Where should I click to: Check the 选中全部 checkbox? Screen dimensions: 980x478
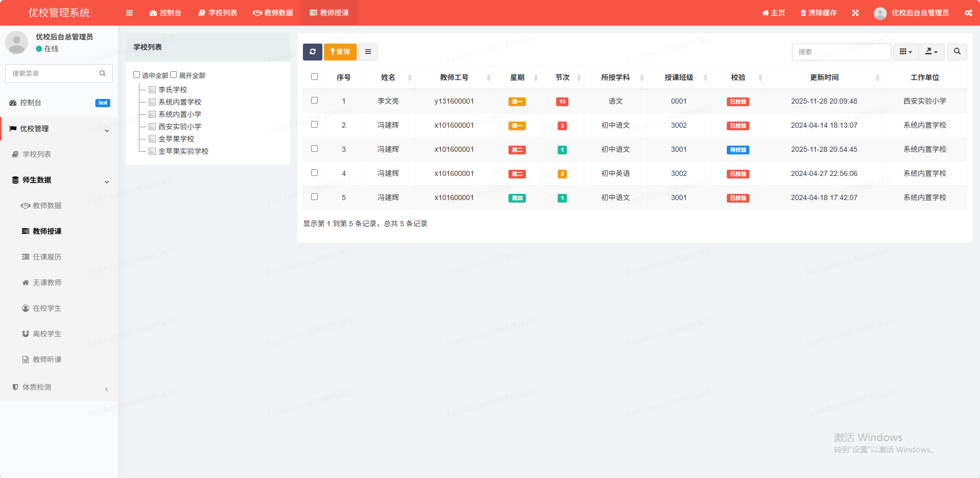pyautogui.click(x=137, y=75)
